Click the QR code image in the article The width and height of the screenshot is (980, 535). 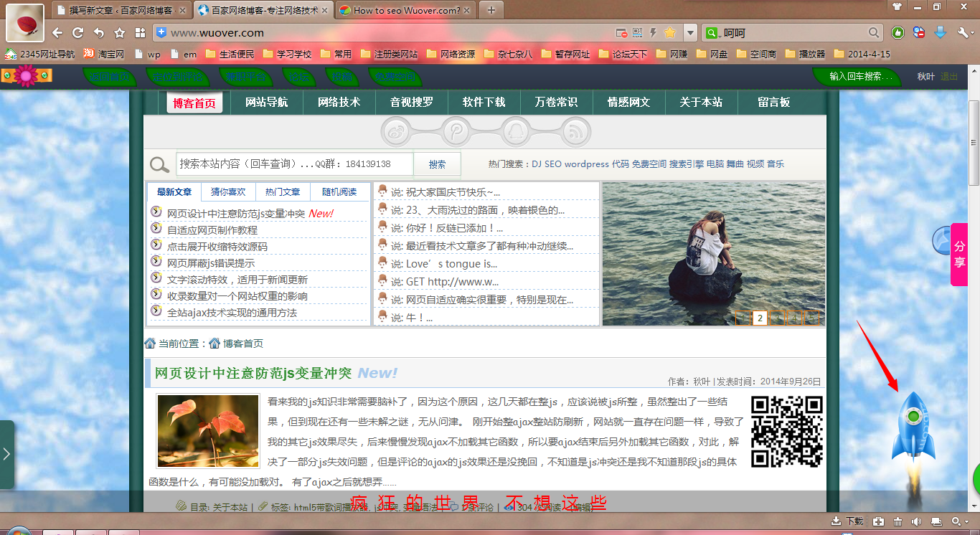(x=787, y=430)
